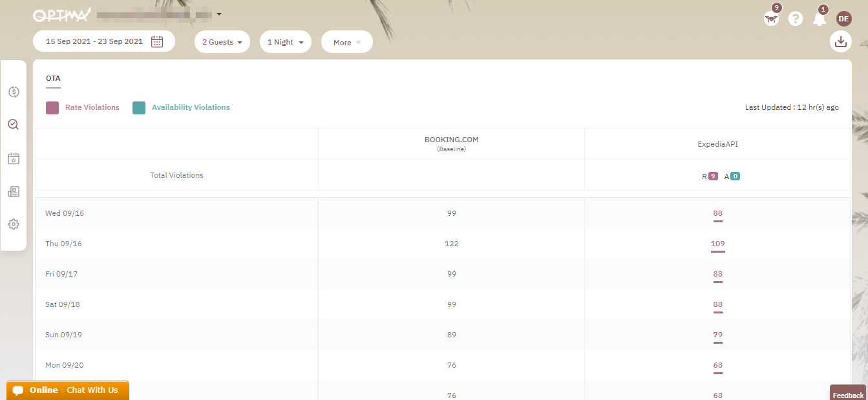The width and height of the screenshot is (868, 400).
Task: Click the Sun 09/19 row label
Action: pos(63,335)
